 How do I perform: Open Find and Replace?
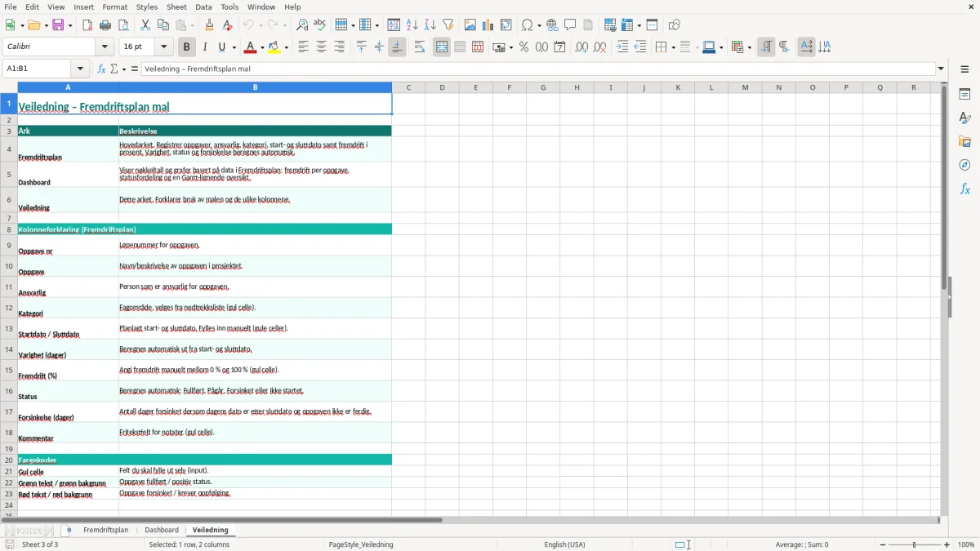click(302, 25)
